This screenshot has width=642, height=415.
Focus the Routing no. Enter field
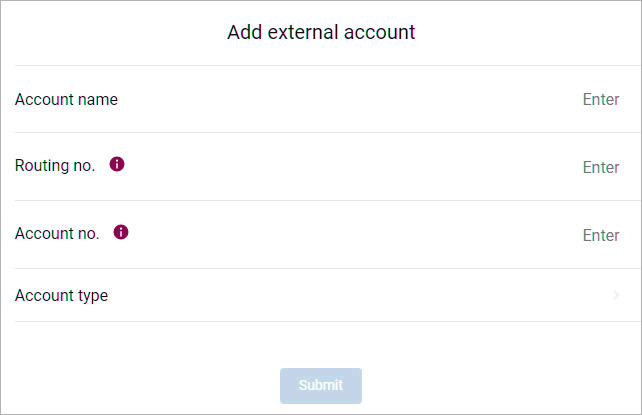pos(601,167)
